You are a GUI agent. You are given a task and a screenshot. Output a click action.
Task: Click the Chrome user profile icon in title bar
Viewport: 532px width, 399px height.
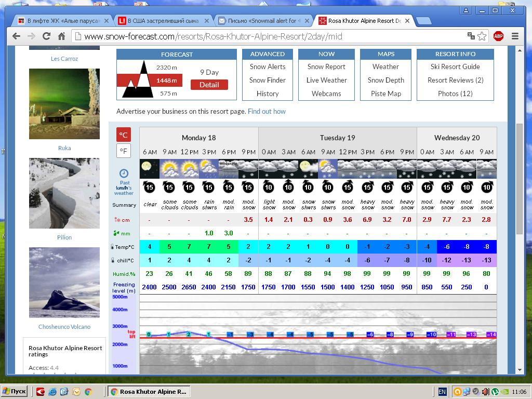click(466, 10)
